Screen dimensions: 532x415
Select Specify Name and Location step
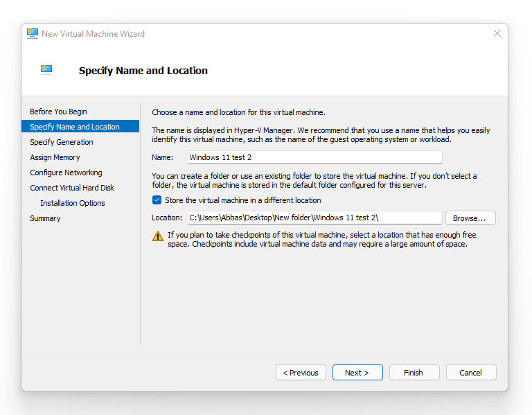[x=80, y=127]
